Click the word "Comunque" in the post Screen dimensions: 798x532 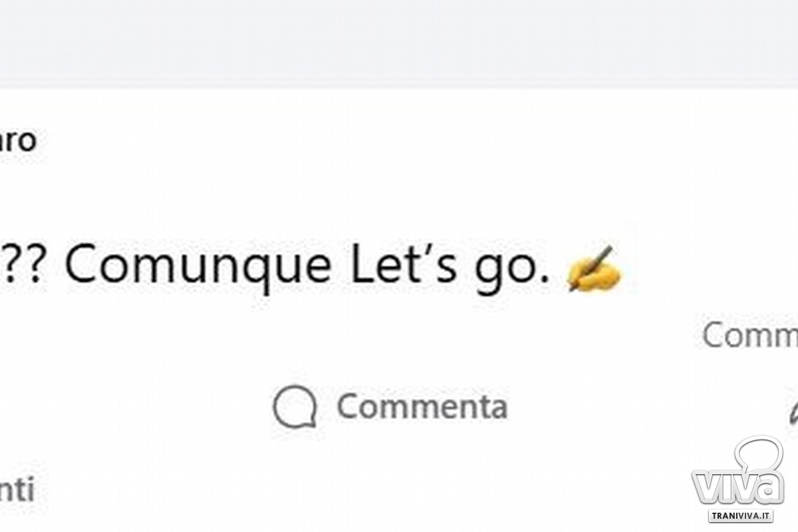[198, 266]
